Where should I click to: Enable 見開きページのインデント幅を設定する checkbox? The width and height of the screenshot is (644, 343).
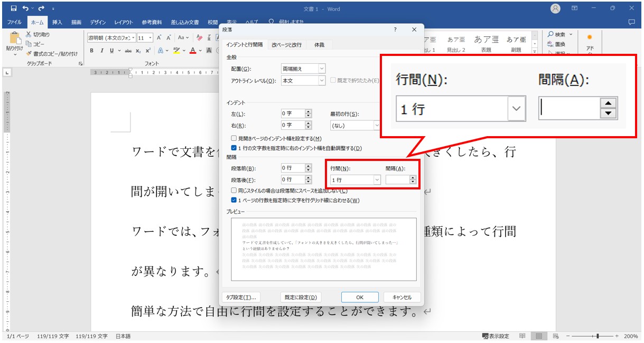pyautogui.click(x=234, y=138)
